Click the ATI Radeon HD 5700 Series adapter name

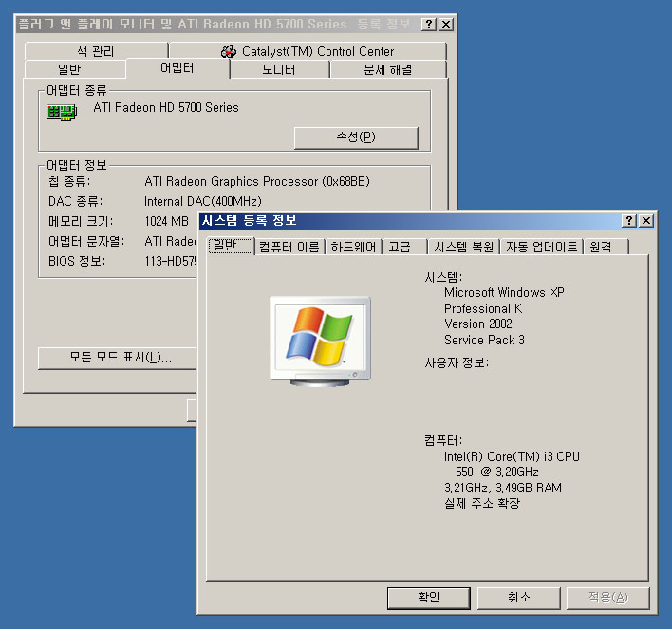(166, 107)
